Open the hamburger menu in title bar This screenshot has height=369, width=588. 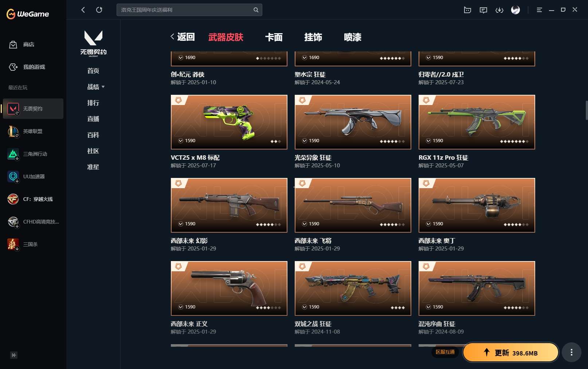tap(540, 10)
